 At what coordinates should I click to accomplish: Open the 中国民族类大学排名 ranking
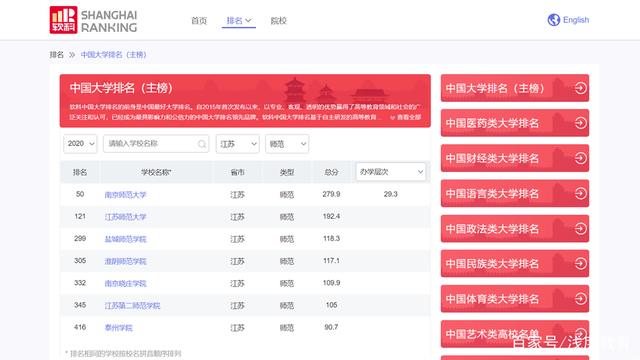pyautogui.click(x=515, y=264)
